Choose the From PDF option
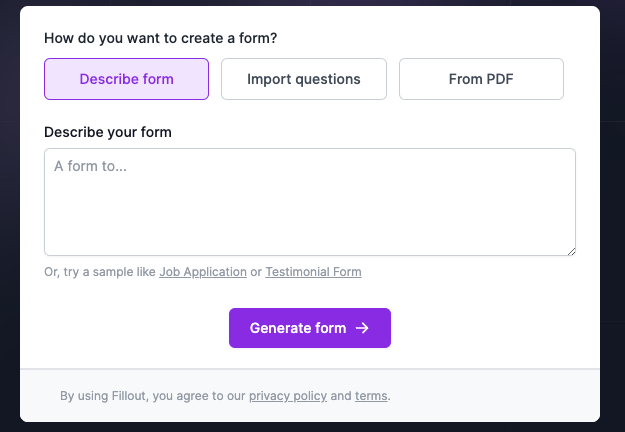625x432 pixels. click(x=481, y=79)
